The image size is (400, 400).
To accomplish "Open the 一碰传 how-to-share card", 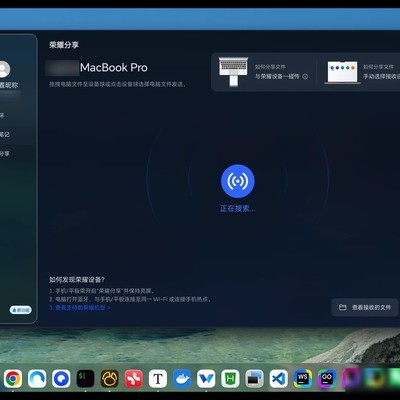I will pyautogui.click(x=263, y=72).
